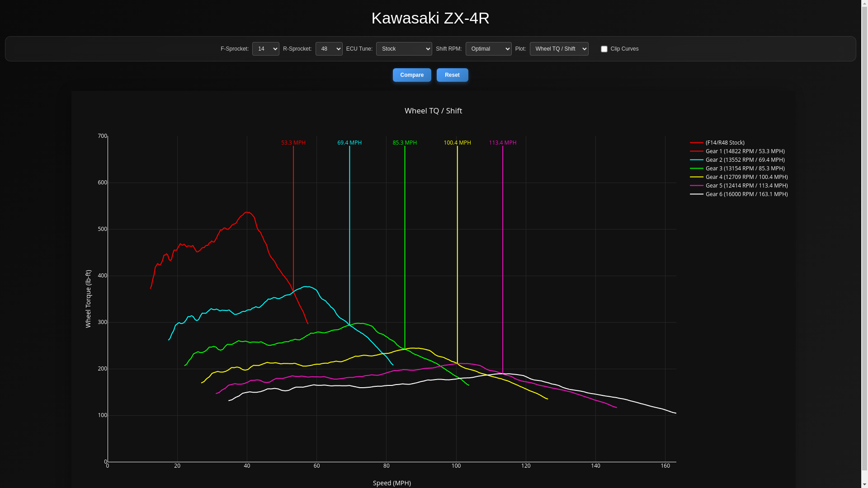Expand the ECU Tune dropdown set to Stock
Image resolution: width=868 pixels, height=488 pixels.
tap(404, 49)
